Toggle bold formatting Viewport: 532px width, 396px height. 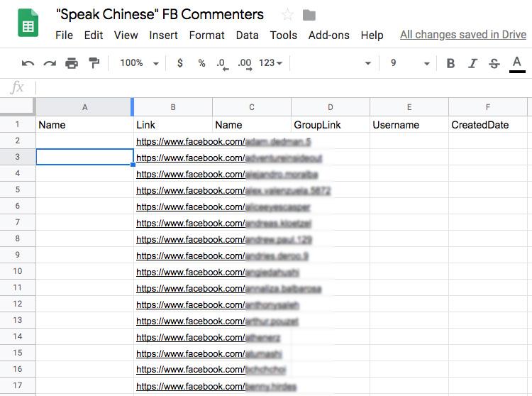[x=450, y=63]
